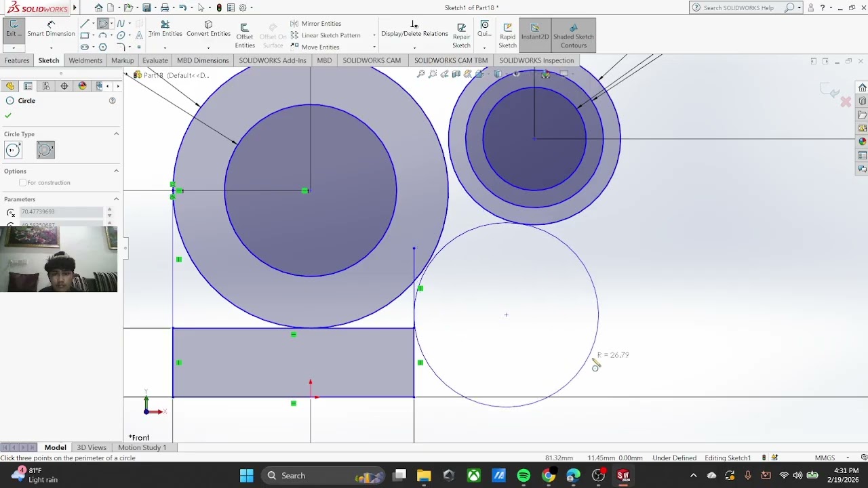868x488 pixels.
Task: Open Smart Dimension dropdown arrow
Action: (51, 47)
